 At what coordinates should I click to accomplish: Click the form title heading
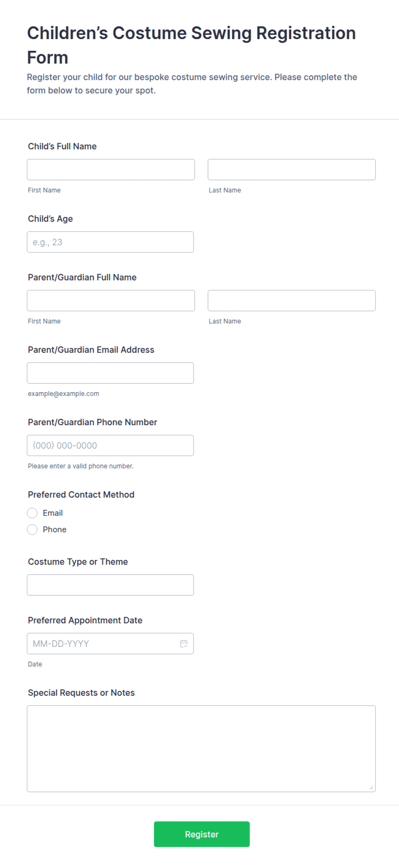click(x=191, y=45)
